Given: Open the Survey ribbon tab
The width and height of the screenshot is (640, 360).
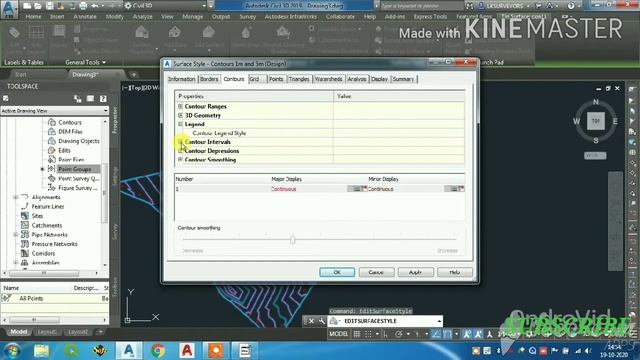Looking at the screenshot, I should [247, 17].
